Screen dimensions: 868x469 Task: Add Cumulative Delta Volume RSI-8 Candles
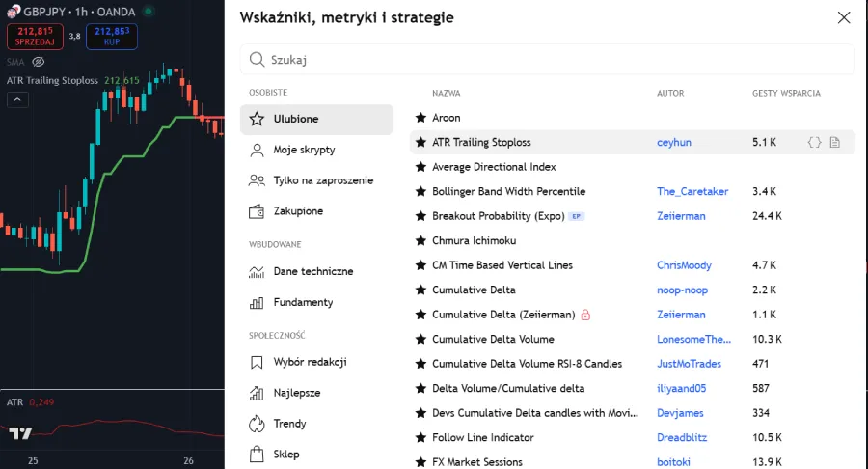click(632, 364)
